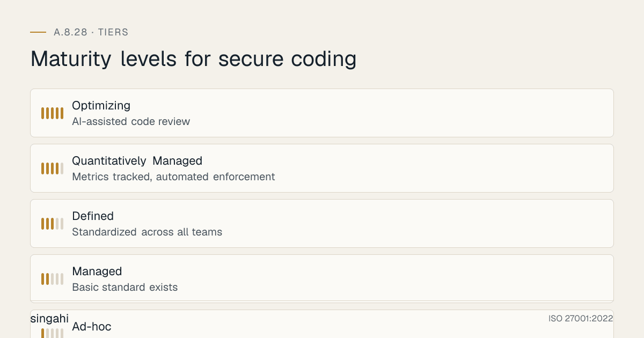Click 'AI-assisted code review' description
Viewport: 644px width, 338px height.
click(x=131, y=121)
